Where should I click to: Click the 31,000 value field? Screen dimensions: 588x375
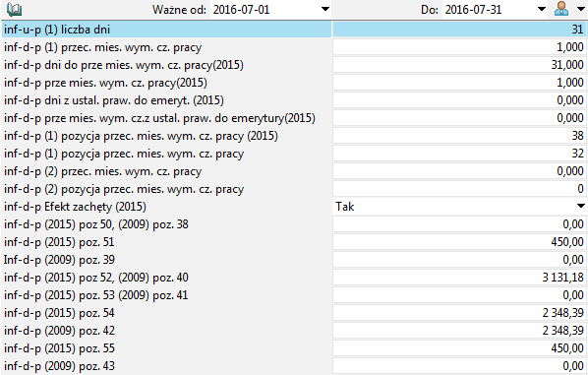pyautogui.click(x=459, y=65)
